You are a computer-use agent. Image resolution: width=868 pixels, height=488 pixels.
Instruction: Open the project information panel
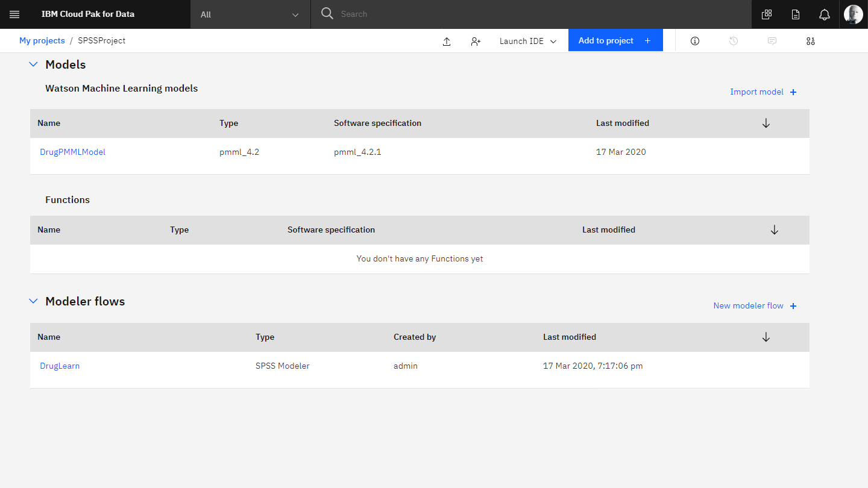(x=694, y=41)
